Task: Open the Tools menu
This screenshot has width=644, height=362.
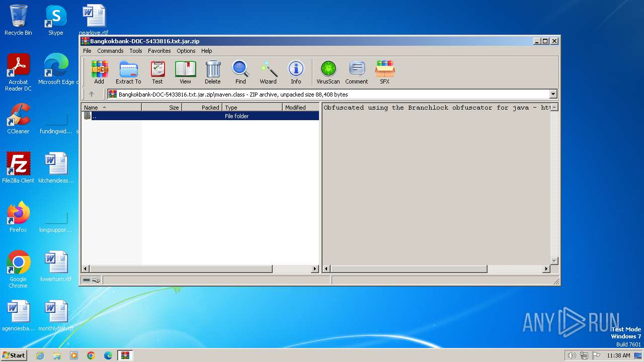Action: [136, 51]
